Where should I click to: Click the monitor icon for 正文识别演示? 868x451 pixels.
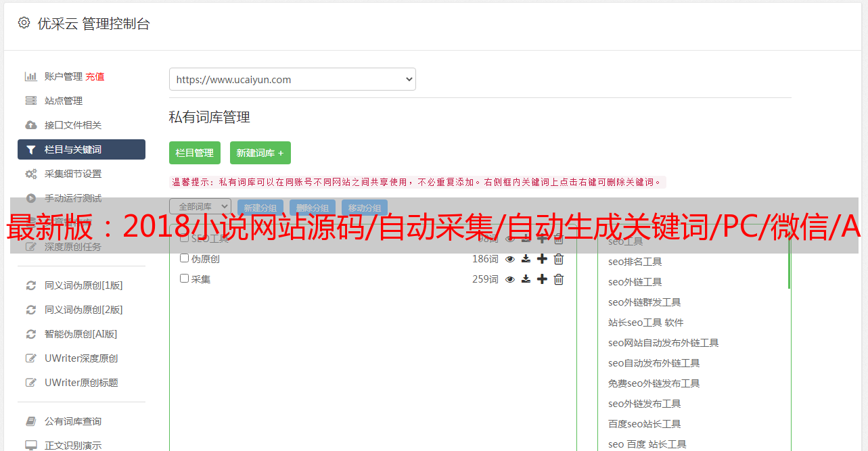(30, 446)
